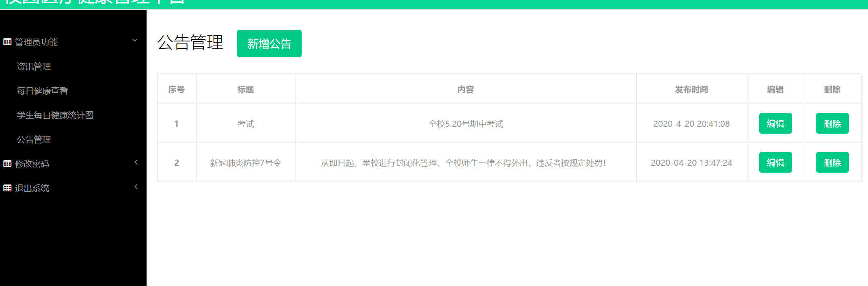This screenshot has height=286, width=868.
Task: Click the 新增公告 button
Action: pyautogui.click(x=269, y=43)
